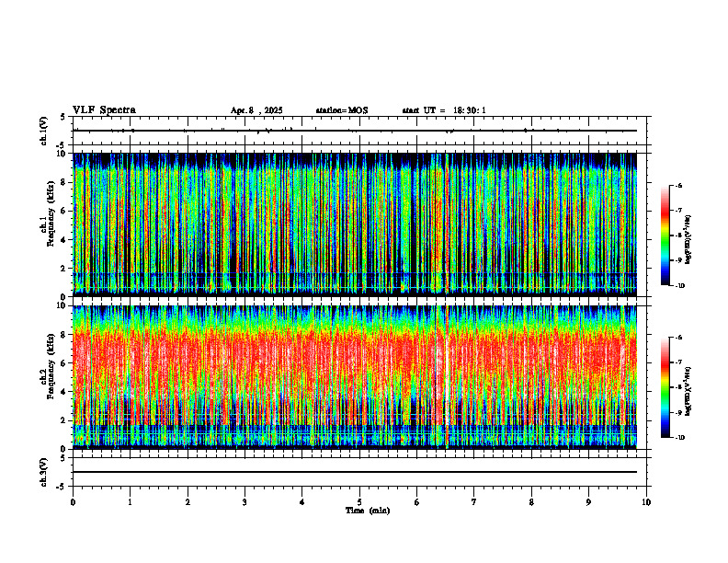
Task: Click the ch.1 spectrogram color bar
Action: pos(665,236)
